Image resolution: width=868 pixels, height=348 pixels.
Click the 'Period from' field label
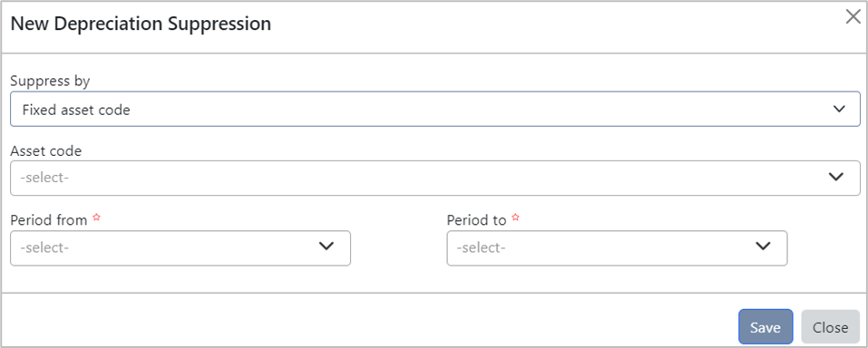pyautogui.click(x=49, y=219)
